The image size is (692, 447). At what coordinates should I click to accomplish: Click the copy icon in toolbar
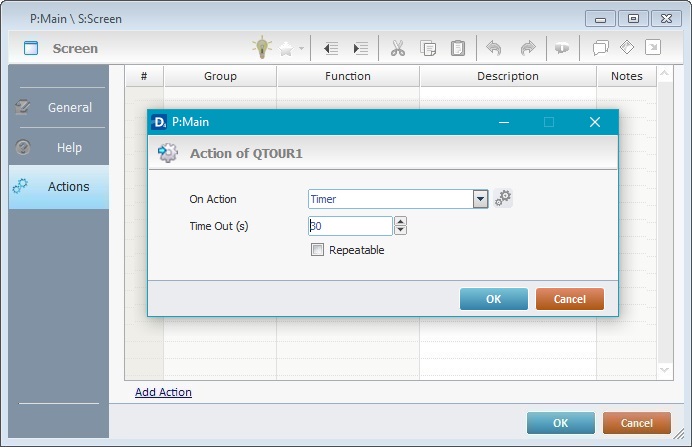pyautogui.click(x=428, y=47)
